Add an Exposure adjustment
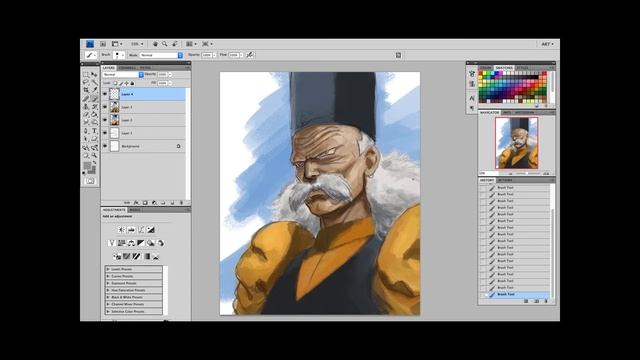This screenshot has width=640, height=360. 151,230
